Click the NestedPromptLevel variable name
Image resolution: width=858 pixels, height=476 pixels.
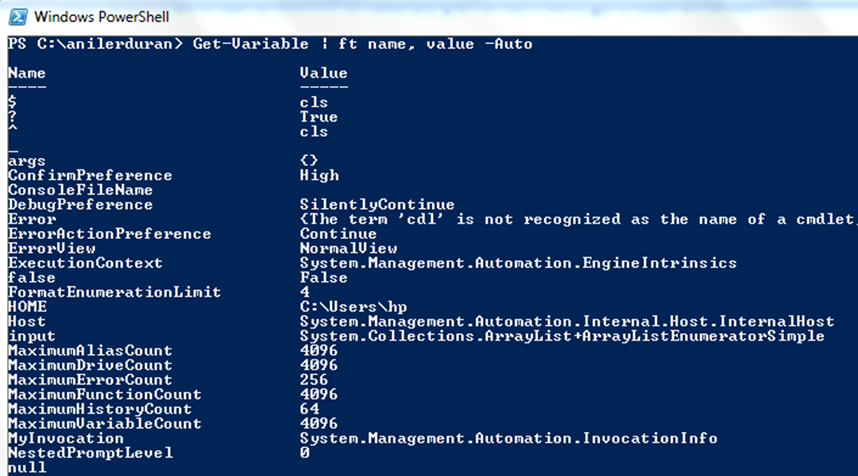(x=90, y=453)
